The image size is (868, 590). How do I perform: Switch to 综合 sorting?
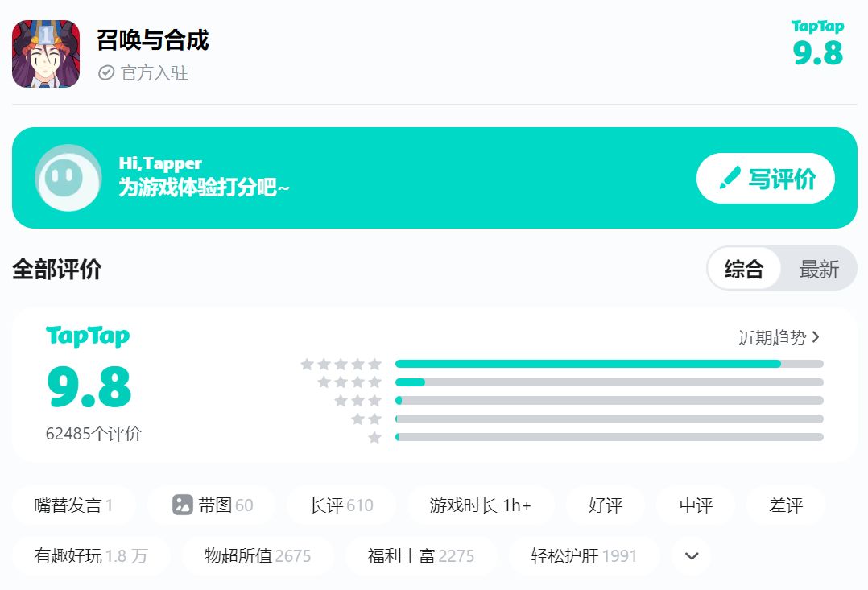click(744, 269)
